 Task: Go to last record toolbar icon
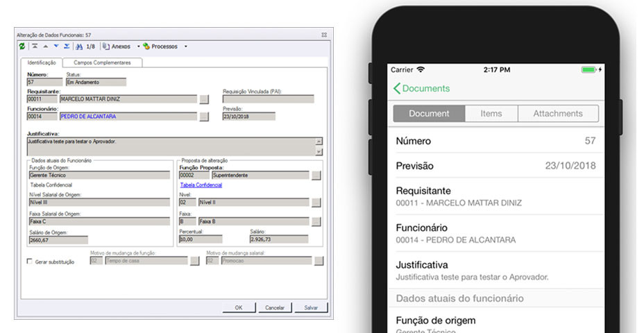[67, 46]
